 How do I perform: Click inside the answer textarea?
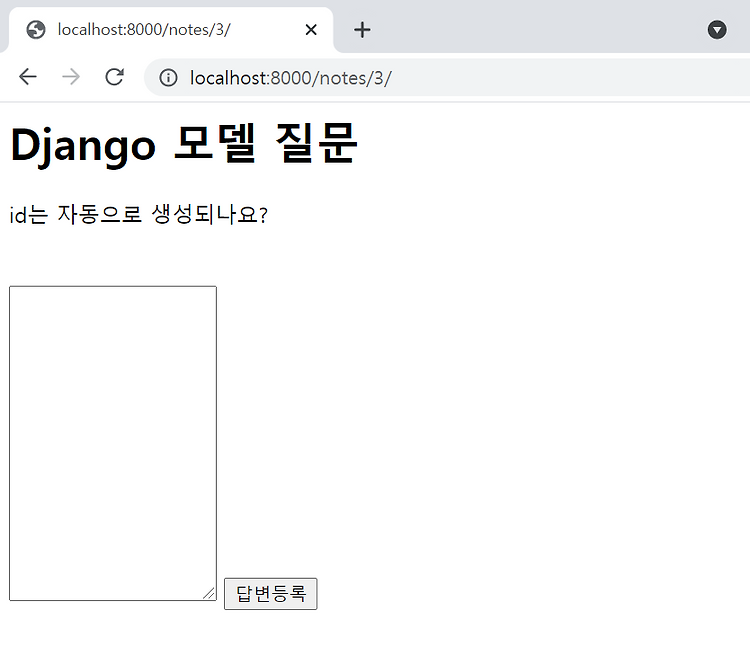(x=113, y=443)
